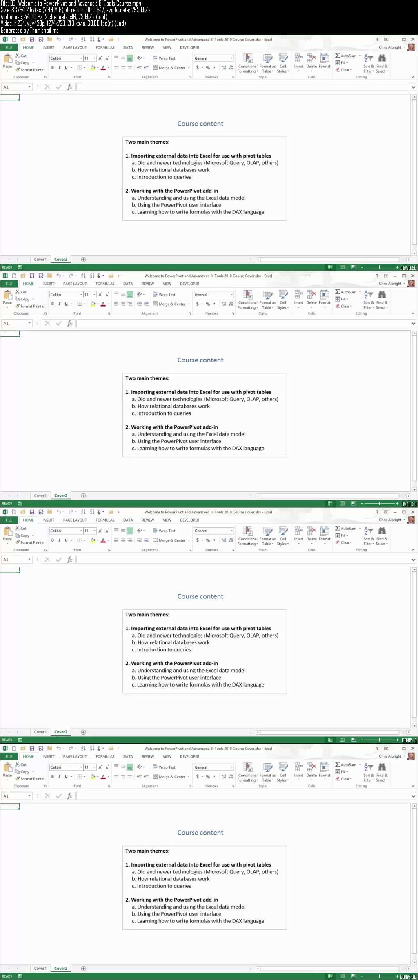The height and width of the screenshot is (980, 418).
Task: Open INSERT tab in the 00:00:50 frame
Action: pyautogui.click(x=48, y=47)
